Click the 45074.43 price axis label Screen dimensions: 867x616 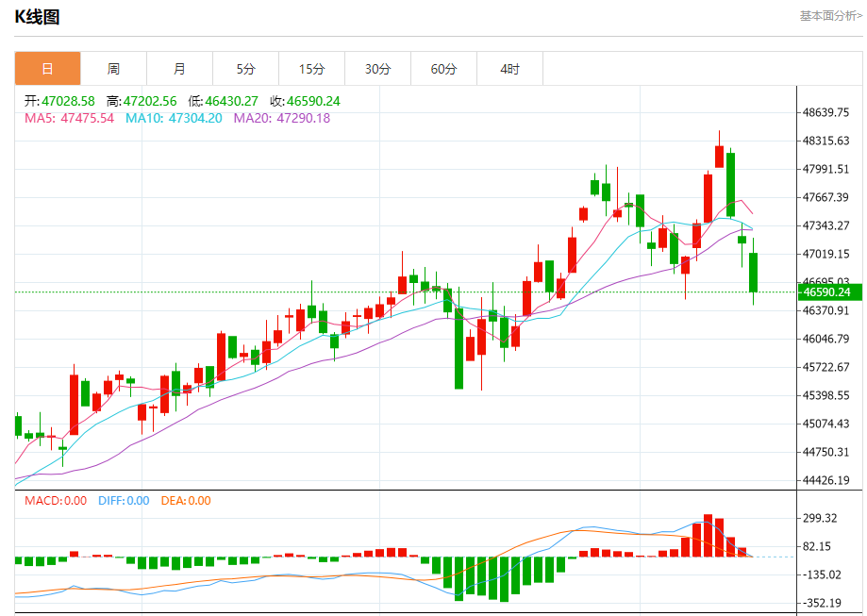coord(826,424)
